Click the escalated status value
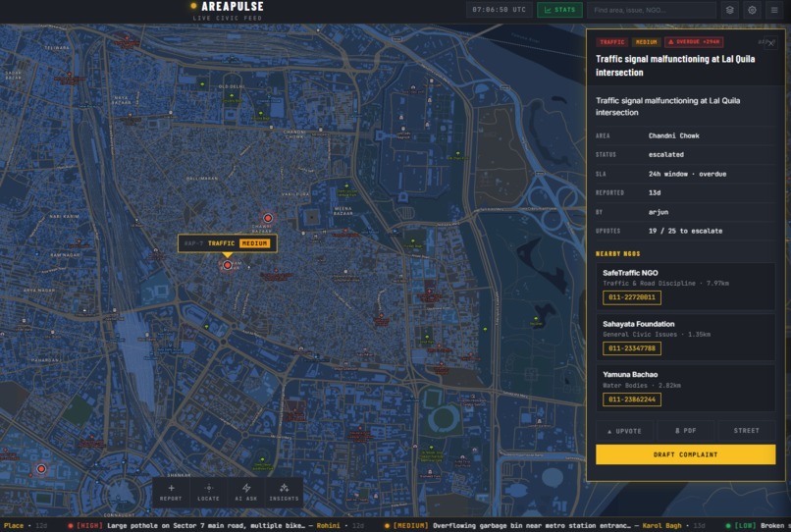Viewport: 791px width, 532px height. 666,155
